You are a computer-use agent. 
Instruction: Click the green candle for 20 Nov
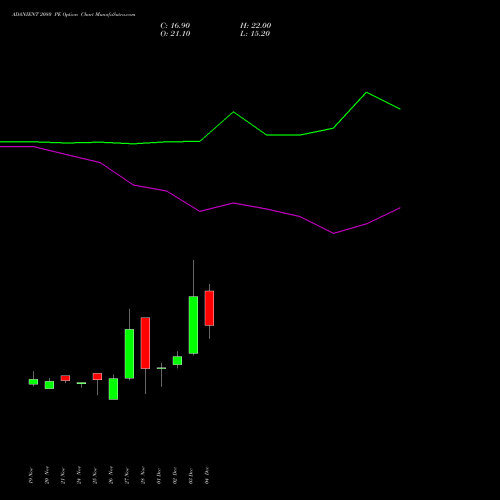pos(49,385)
